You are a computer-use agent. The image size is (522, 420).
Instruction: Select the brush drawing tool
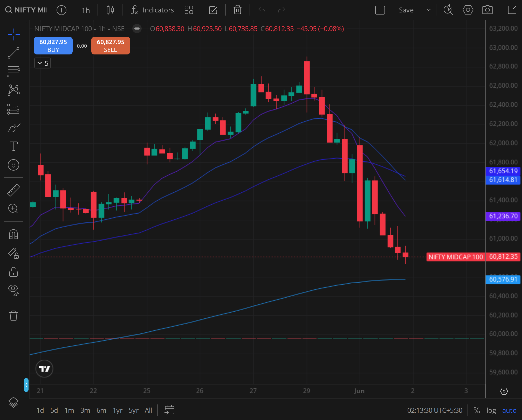tap(13, 128)
